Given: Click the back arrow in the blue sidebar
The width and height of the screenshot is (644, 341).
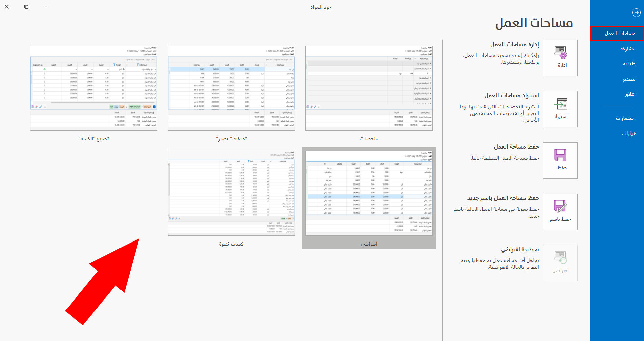Looking at the screenshot, I should coord(637,12).
